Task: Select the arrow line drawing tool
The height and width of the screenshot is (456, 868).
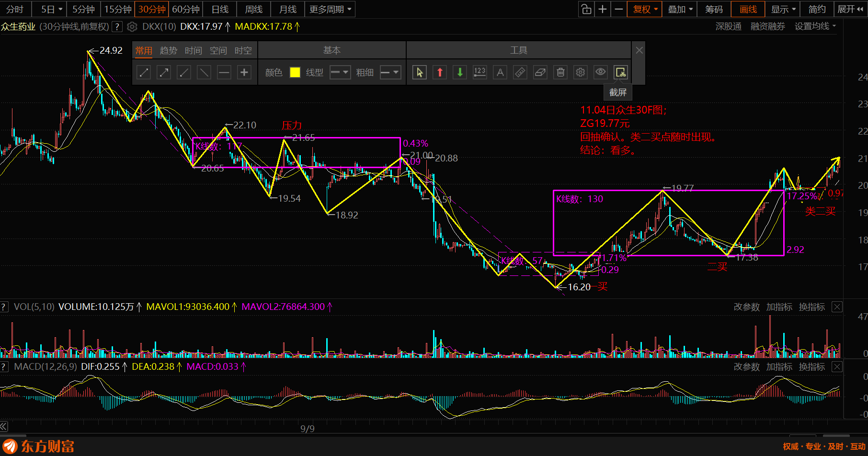Action: (164, 72)
